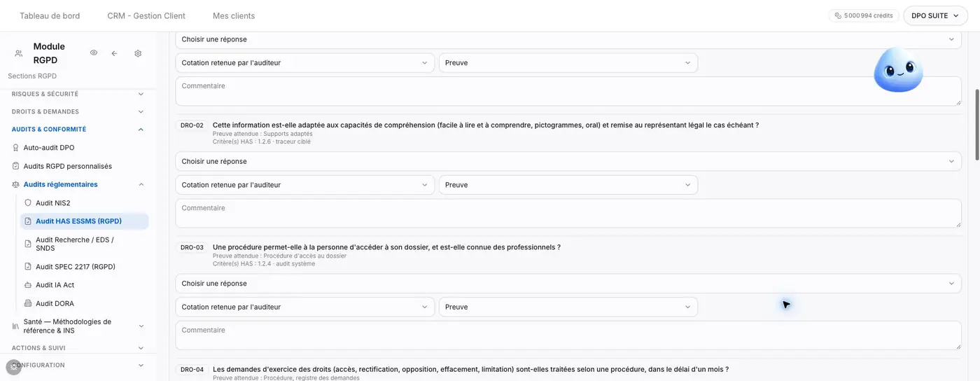Open the DRO-02 Choisir une réponse dropdown

[x=568, y=161]
